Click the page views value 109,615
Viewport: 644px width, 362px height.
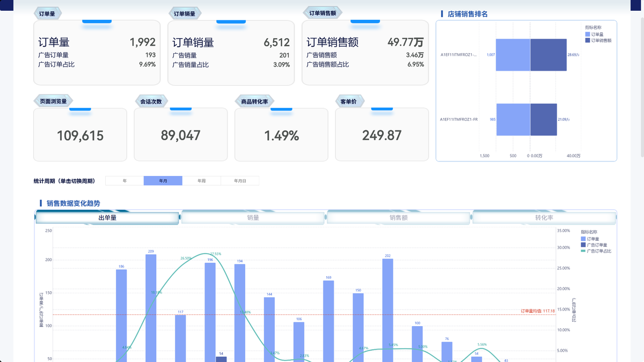point(80,136)
